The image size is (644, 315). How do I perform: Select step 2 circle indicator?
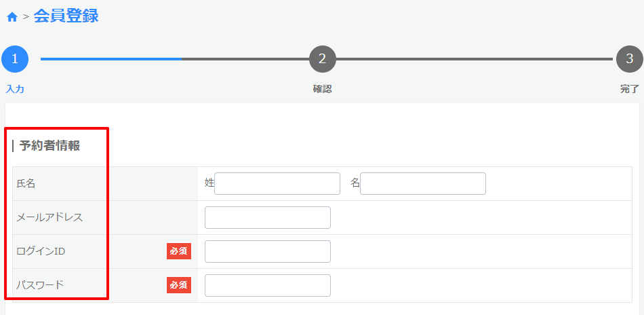(x=322, y=59)
